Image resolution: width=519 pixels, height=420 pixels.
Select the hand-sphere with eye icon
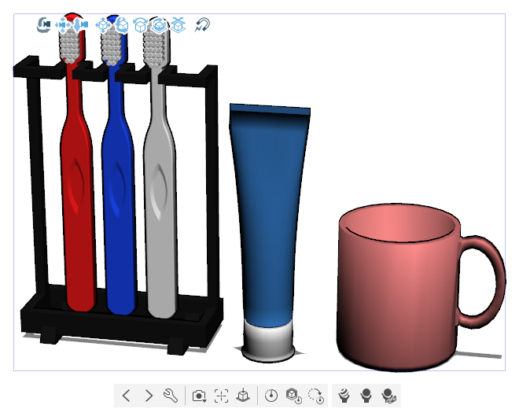[388, 396]
